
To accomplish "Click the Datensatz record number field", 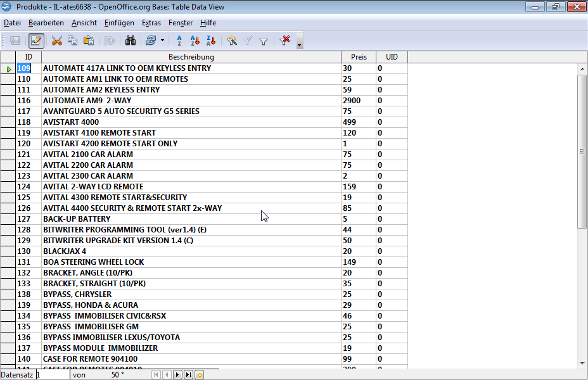I will coord(53,375).
